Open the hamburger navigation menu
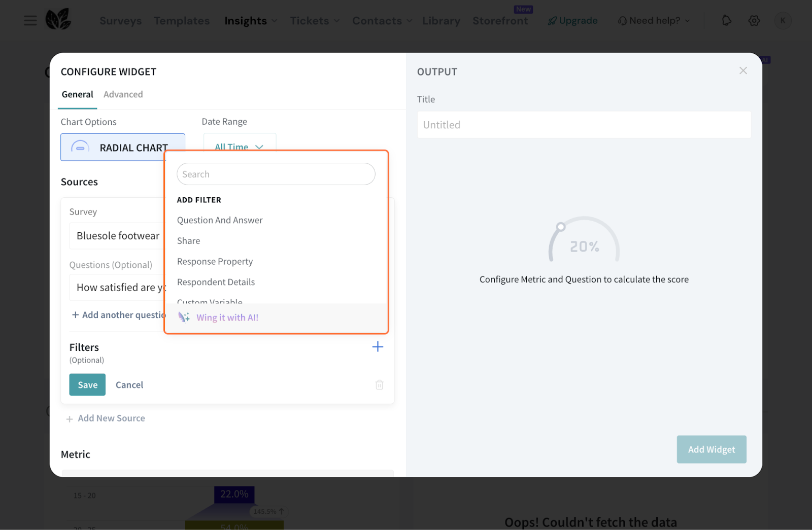 point(30,21)
